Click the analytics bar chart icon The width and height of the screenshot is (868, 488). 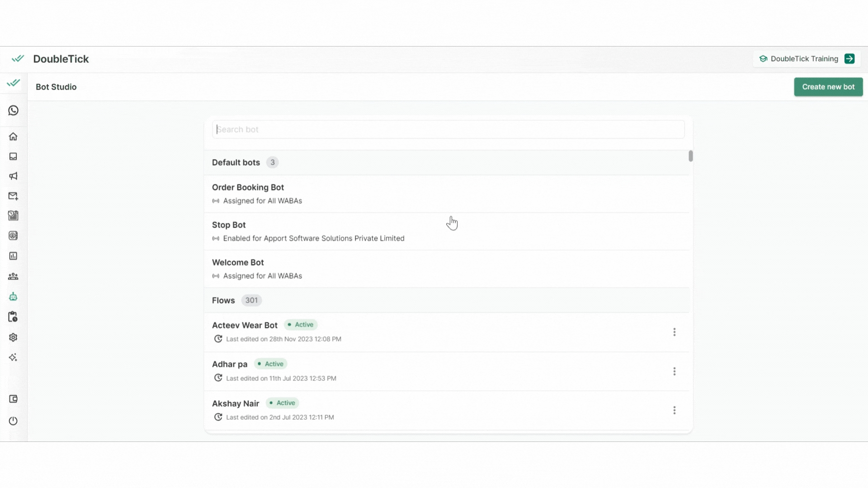pos(13,256)
